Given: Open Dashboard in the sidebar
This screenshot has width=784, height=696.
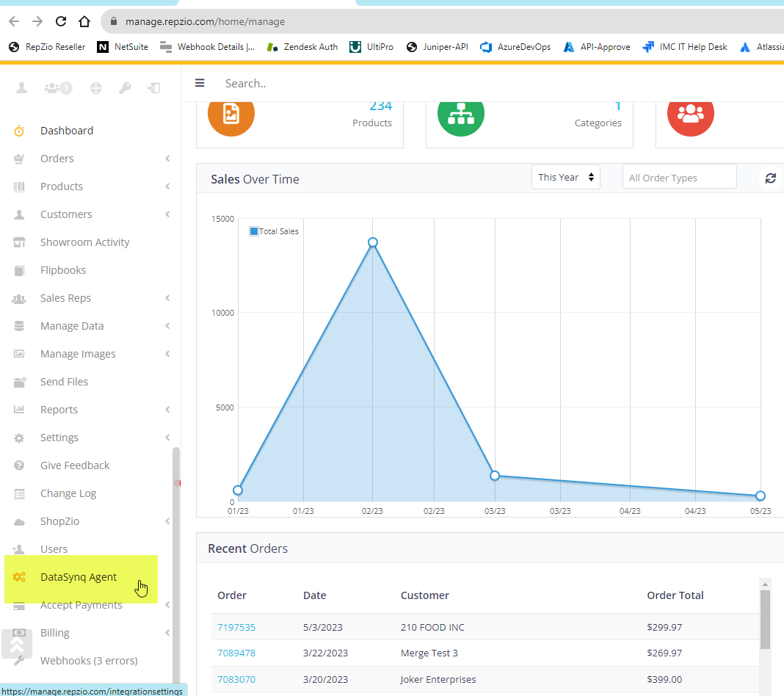Looking at the screenshot, I should coord(67,131).
